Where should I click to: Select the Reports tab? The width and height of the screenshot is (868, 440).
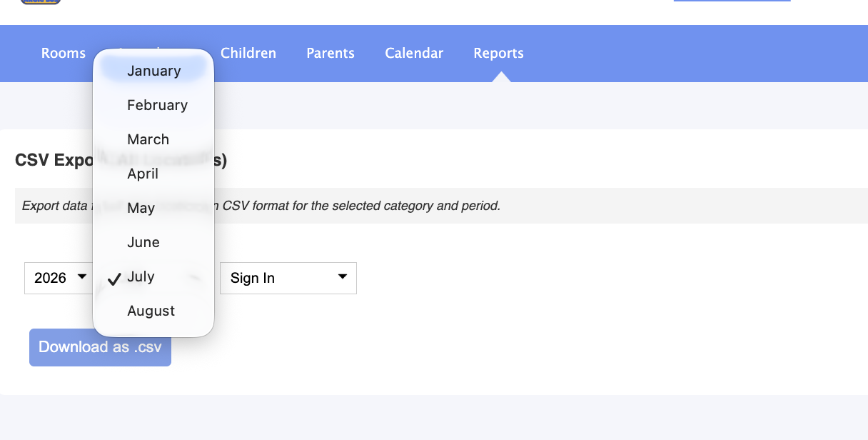(x=498, y=53)
